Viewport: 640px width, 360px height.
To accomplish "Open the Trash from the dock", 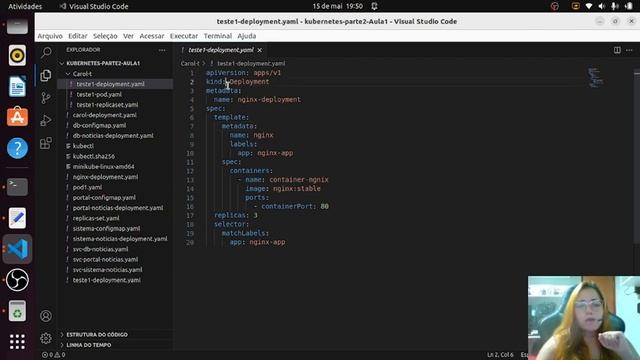I will (17, 311).
